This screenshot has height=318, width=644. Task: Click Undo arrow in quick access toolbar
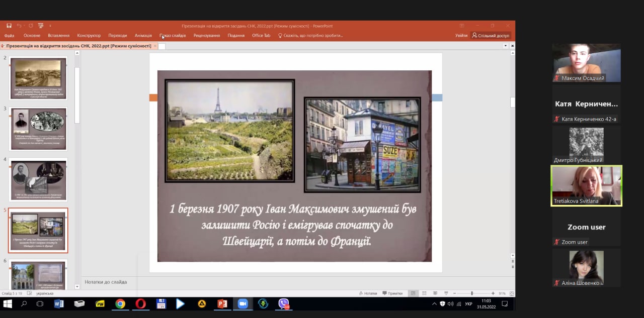tap(19, 26)
